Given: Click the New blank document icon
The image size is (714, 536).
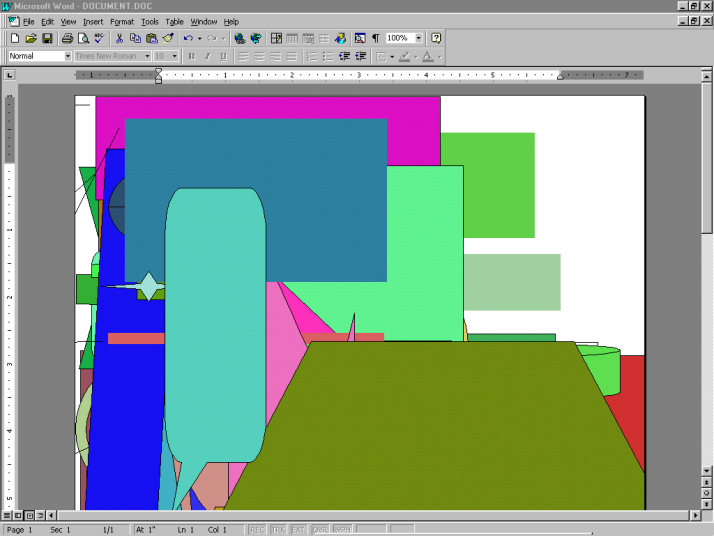Looking at the screenshot, I should pyautogui.click(x=15, y=38).
